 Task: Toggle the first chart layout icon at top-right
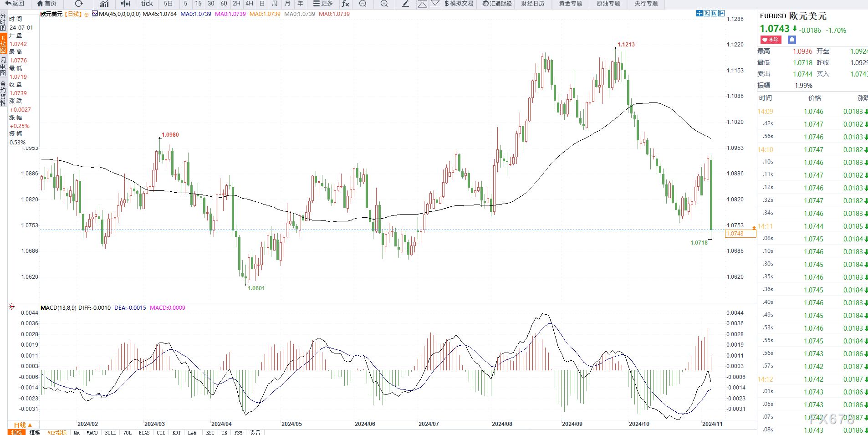coord(700,13)
